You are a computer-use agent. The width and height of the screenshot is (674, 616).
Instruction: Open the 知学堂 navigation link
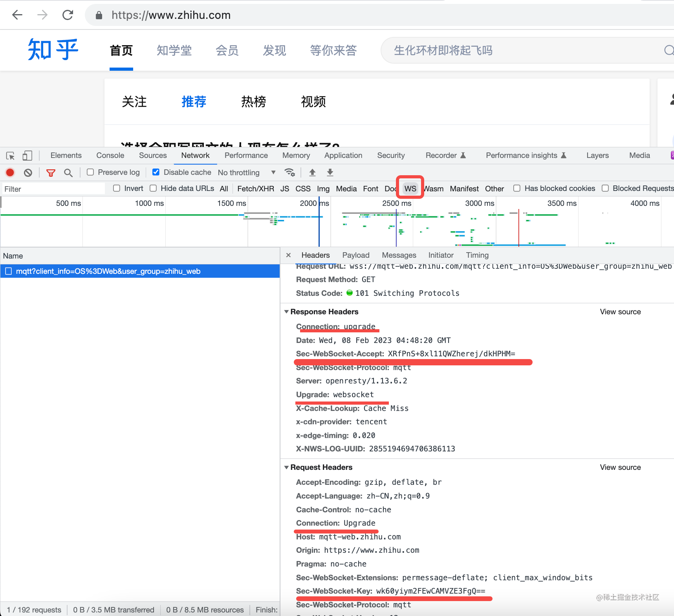[x=174, y=50]
